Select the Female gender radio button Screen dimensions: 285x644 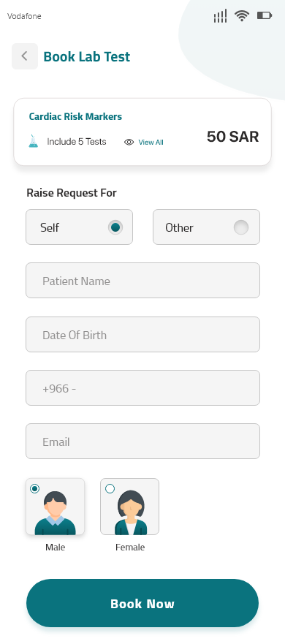point(110,489)
